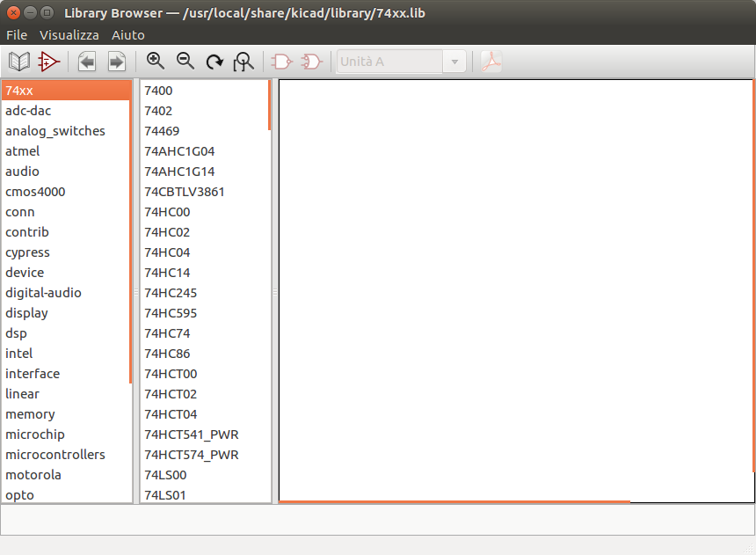Viewport: 756px width, 555px height.
Task: Choose component 74HC595 from the list
Action: 171,313
